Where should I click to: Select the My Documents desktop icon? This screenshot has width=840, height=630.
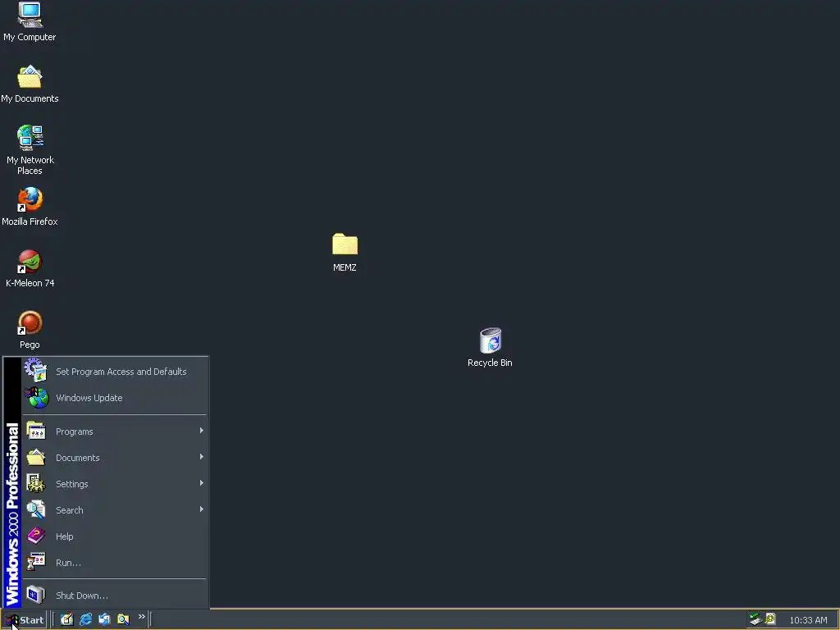point(30,84)
